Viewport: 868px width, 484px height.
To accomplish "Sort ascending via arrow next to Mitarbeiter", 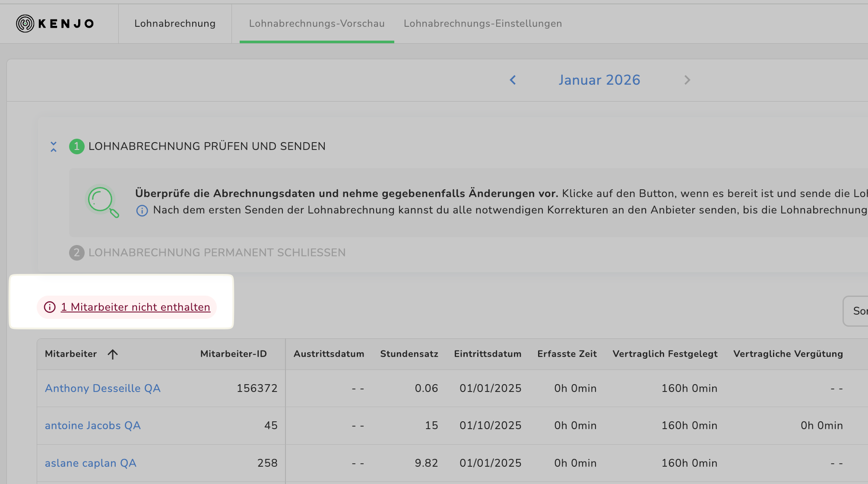I will (113, 354).
